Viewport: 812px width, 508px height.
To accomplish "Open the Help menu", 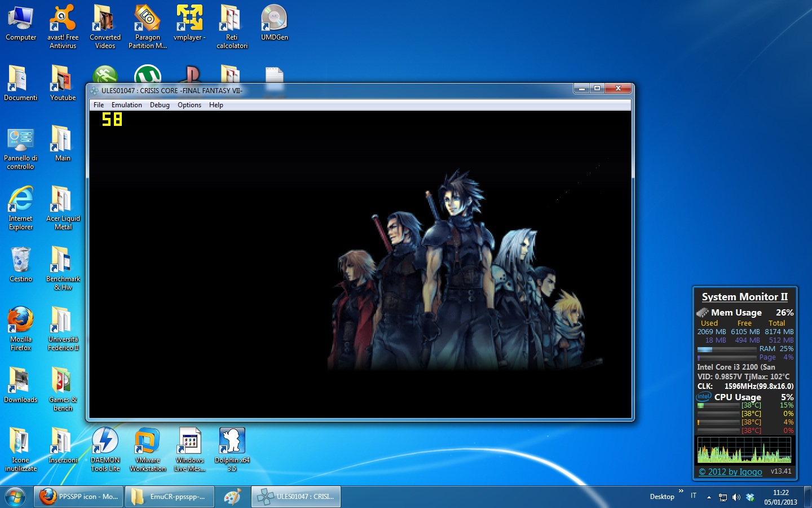I will pyautogui.click(x=216, y=105).
